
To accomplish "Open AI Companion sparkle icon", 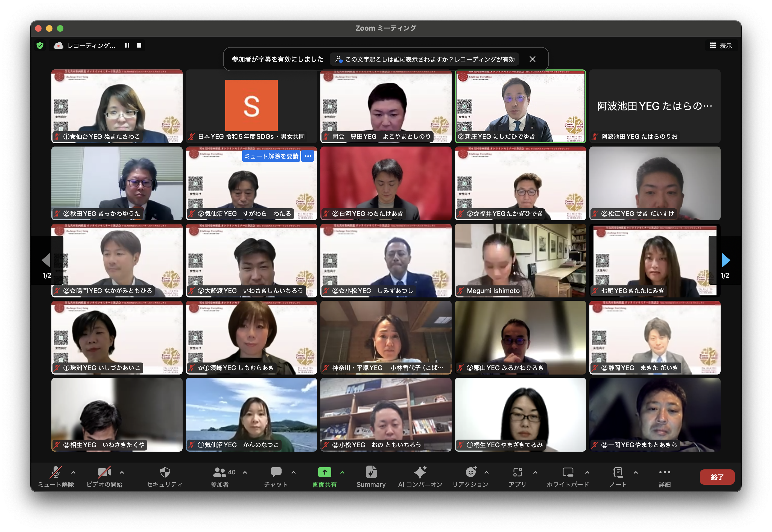I will pos(420,473).
